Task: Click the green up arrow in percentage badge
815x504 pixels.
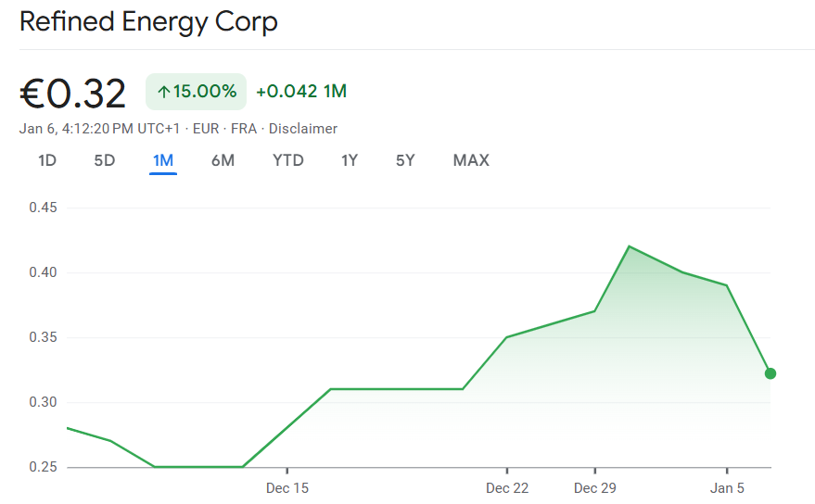Action: tap(164, 92)
